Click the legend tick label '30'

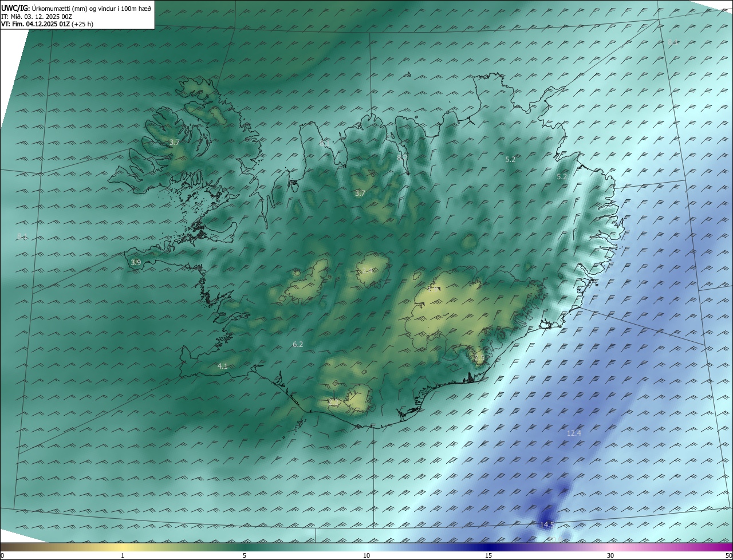point(610,555)
